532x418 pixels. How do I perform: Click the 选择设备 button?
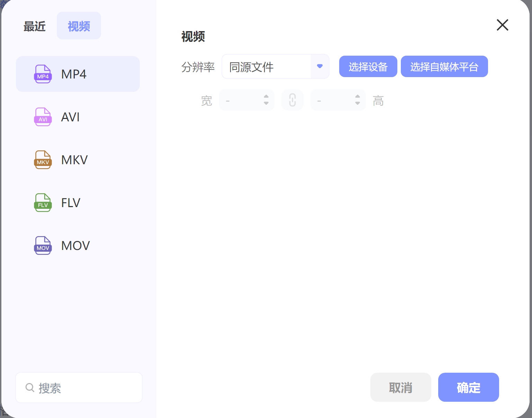[368, 66]
